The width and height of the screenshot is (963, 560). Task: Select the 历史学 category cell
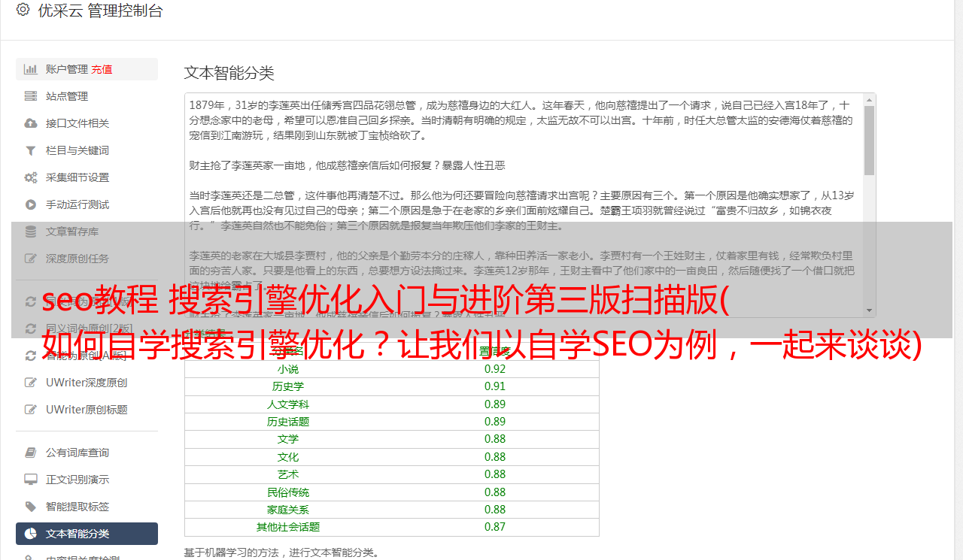tap(288, 386)
